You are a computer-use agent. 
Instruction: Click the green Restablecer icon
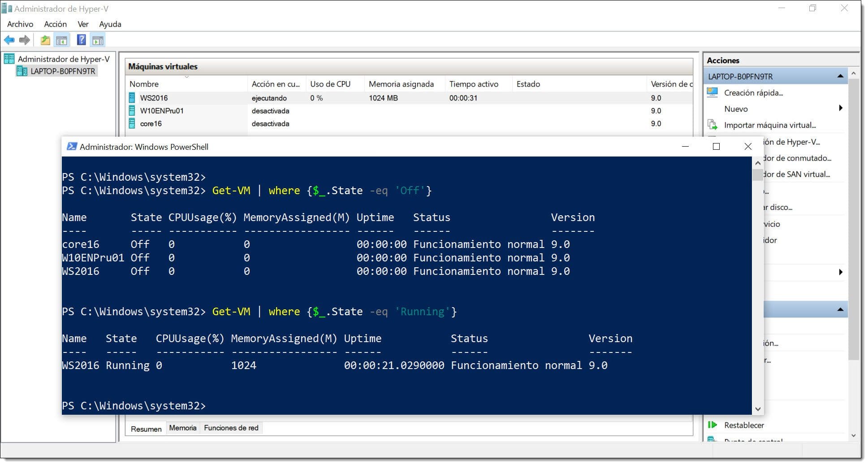(713, 425)
